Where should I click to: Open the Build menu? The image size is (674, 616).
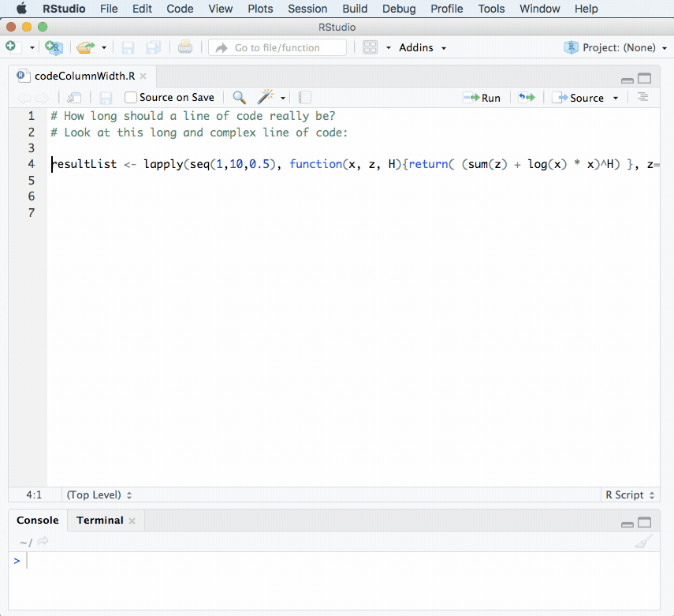355,9
